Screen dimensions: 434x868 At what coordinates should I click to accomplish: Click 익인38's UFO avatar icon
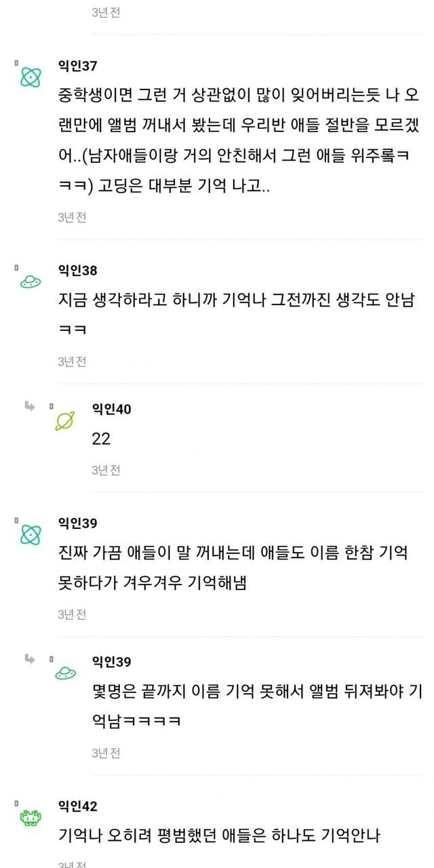[30, 282]
